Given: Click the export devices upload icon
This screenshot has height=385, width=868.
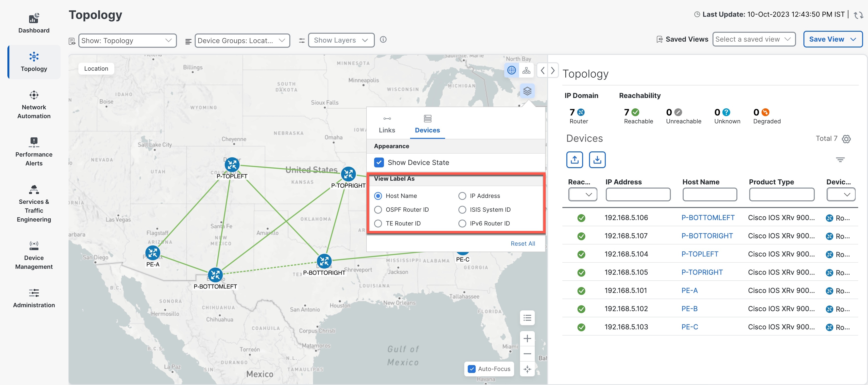Looking at the screenshot, I should (574, 160).
